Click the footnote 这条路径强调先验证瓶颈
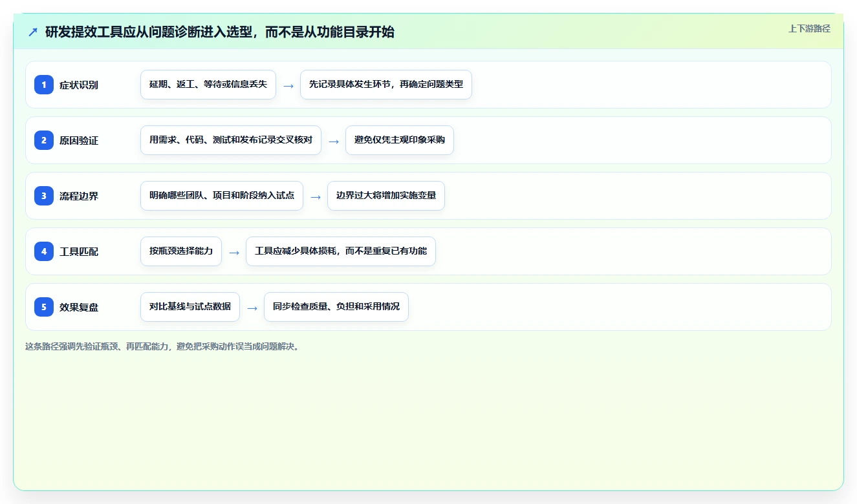The image size is (857, 504). 162,346
